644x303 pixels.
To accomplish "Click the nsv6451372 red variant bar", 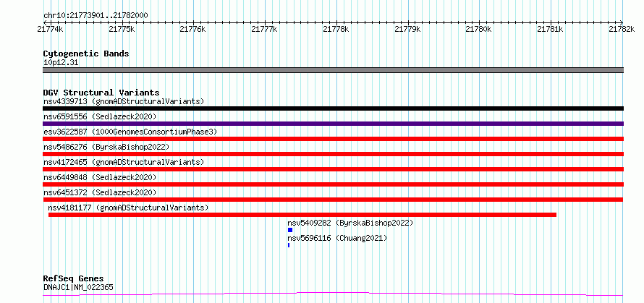I will (x=333, y=200).
